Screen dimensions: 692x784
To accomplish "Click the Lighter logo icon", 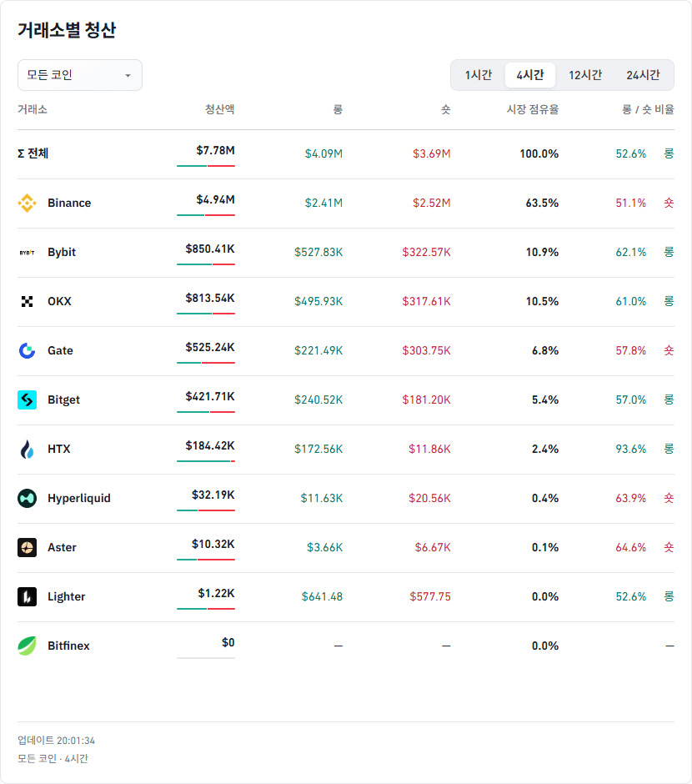I will point(27,596).
